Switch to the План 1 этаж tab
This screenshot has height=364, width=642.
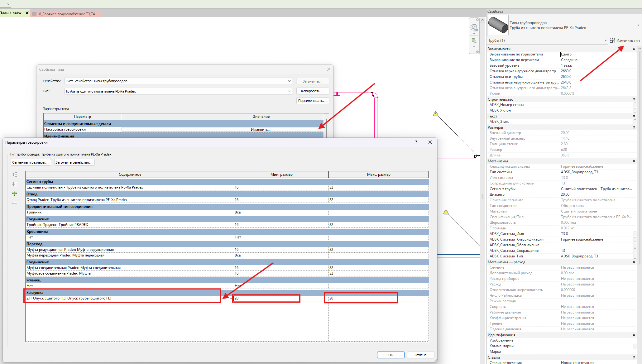[11, 13]
